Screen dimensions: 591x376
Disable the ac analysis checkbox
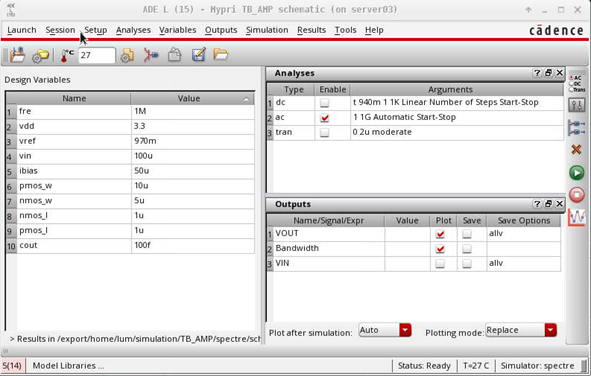tap(324, 118)
